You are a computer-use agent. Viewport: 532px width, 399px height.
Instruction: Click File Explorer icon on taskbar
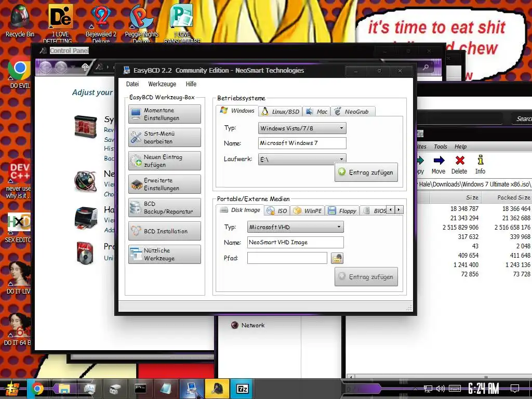tap(64, 389)
